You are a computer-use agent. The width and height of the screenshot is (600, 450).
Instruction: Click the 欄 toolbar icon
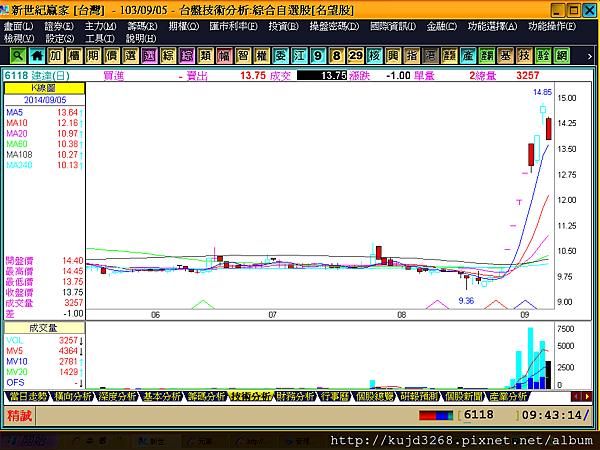point(74,56)
